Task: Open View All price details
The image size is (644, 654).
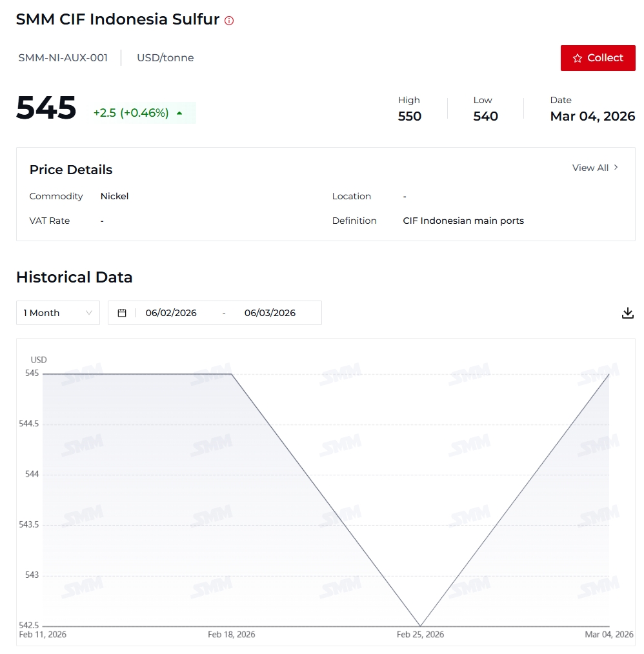Action: pyautogui.click(x=590, y=168)
